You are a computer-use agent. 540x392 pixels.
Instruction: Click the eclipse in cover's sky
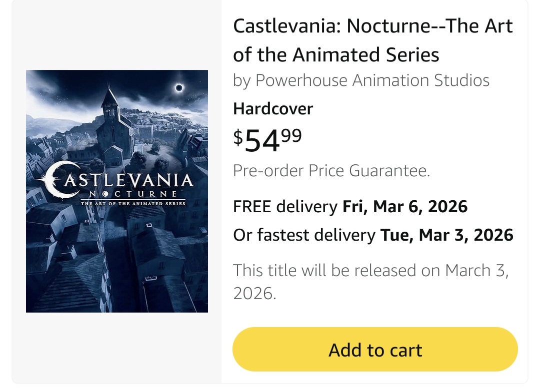click(178, 88)
